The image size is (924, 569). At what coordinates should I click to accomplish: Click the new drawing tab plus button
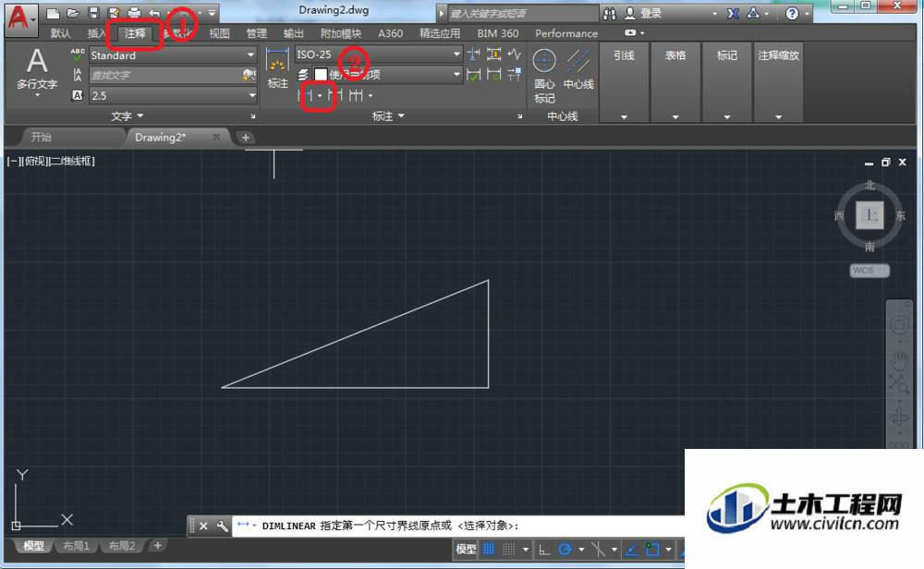246,138
